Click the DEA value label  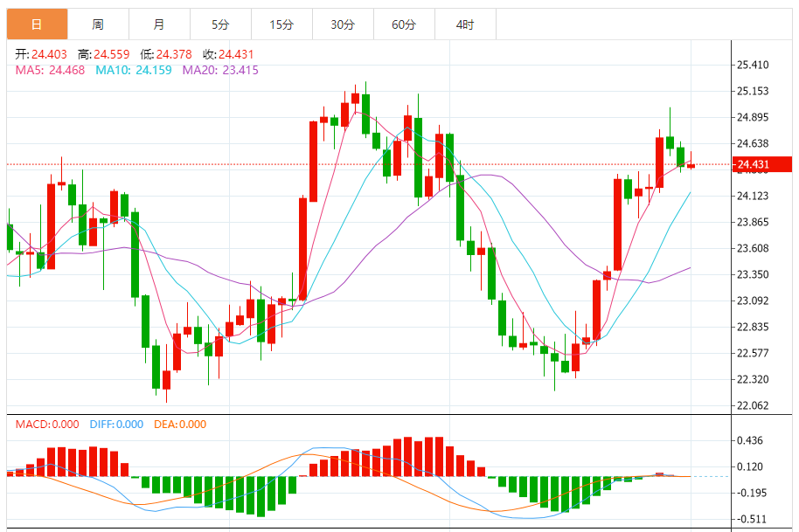click(180, 425)
